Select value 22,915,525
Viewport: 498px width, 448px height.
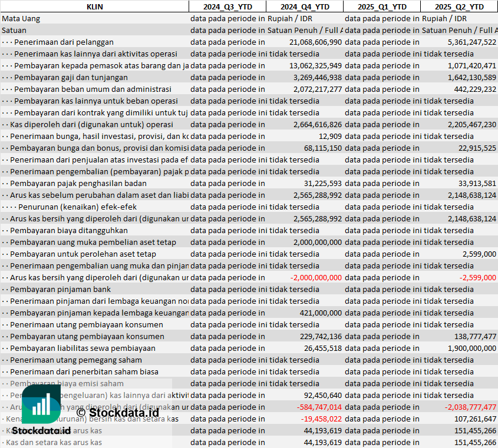[477, 148]
